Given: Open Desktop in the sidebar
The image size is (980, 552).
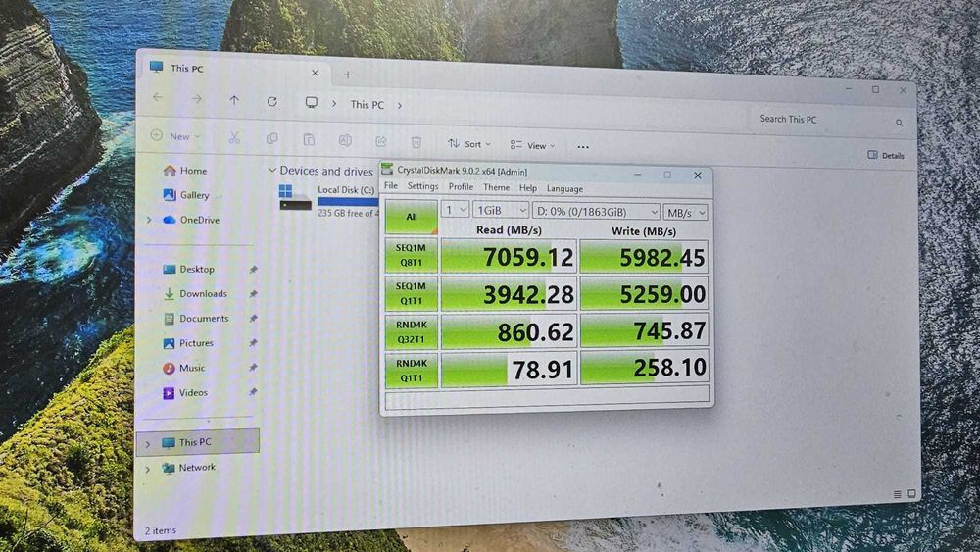Looking at the screenshot, I should pyautogui.click(x=188, y=269).
